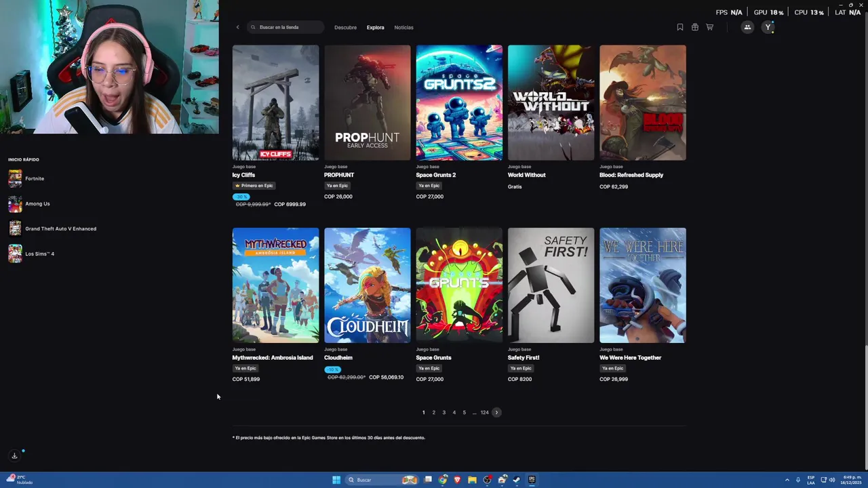Image resolution: width=868 pixels, height=488 pixels.
Task: Open the World Without game cover
Action: (551, 103)
